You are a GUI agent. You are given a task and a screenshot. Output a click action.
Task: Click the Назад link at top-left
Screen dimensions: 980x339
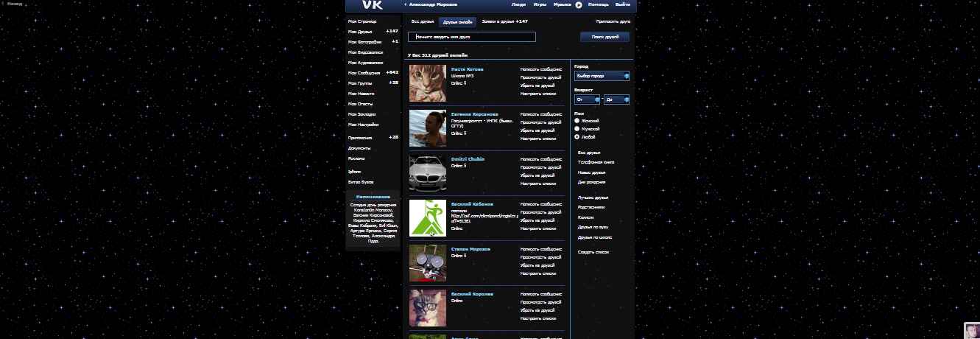(15, 4)
